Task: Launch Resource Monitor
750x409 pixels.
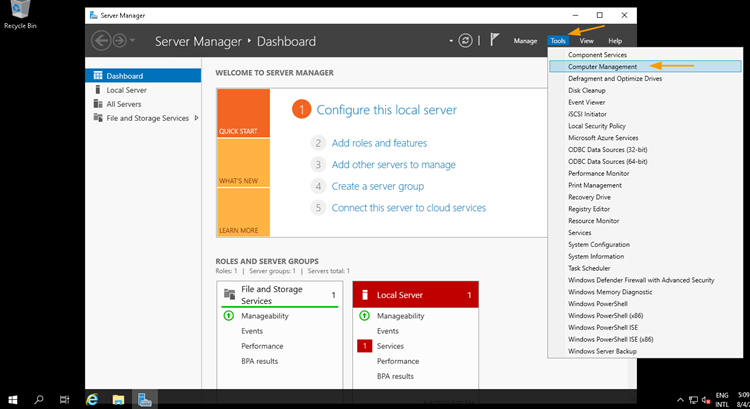Action: (x=594, y=221)
